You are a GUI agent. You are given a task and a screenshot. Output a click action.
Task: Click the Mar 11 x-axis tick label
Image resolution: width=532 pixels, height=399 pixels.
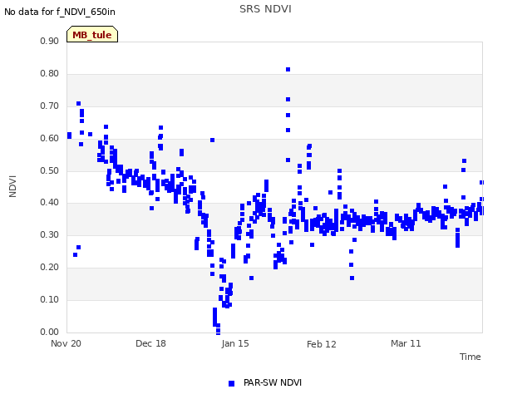[406, 343]
